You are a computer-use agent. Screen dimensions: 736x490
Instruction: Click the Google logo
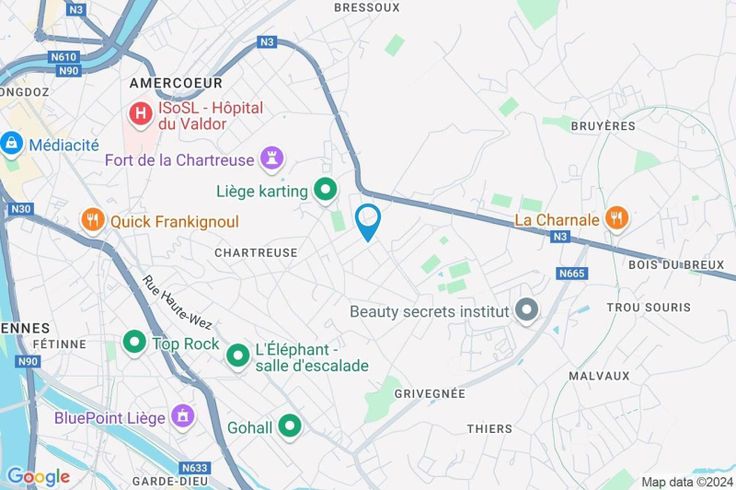coord(39,477)
